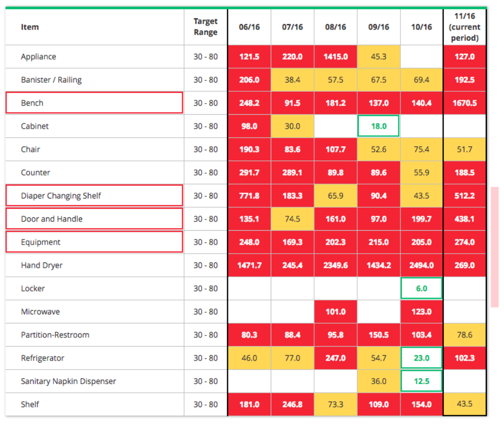The width and height of the screenshot is (504, 426).
Task: Select the Equipment row label
Action: 94,242
